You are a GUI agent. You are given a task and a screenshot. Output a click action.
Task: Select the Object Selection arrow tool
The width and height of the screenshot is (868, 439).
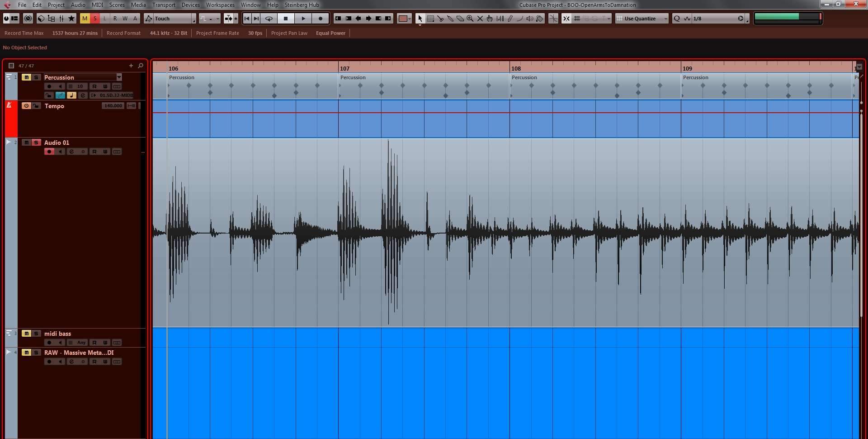[420, 19]
